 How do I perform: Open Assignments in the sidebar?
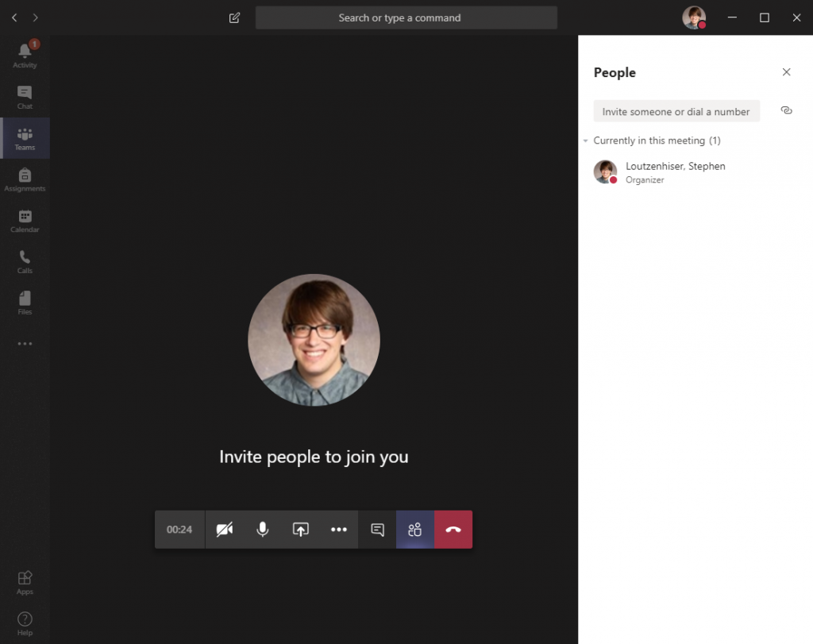[25, 179]
